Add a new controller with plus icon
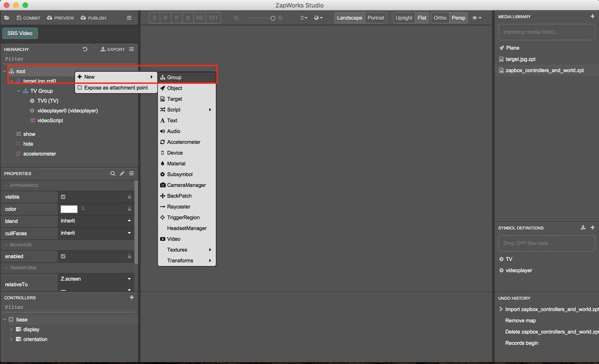 pos(132,297)
